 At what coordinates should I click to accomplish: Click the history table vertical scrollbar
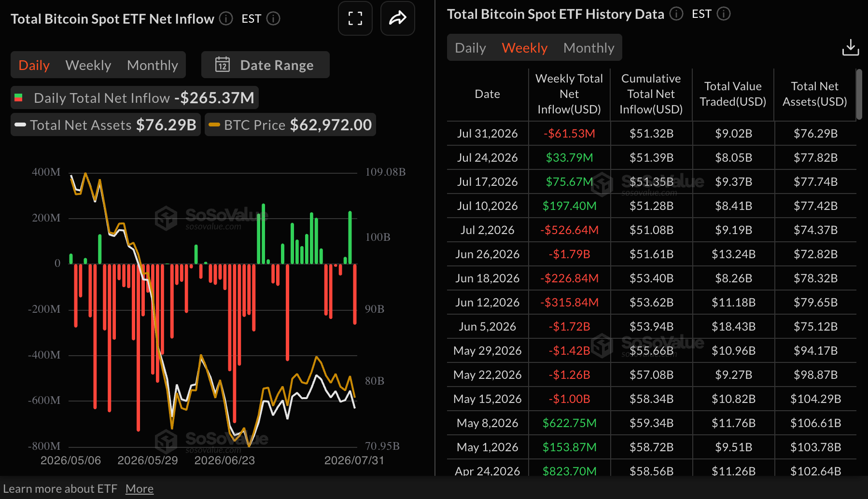[x=859, y=94]
